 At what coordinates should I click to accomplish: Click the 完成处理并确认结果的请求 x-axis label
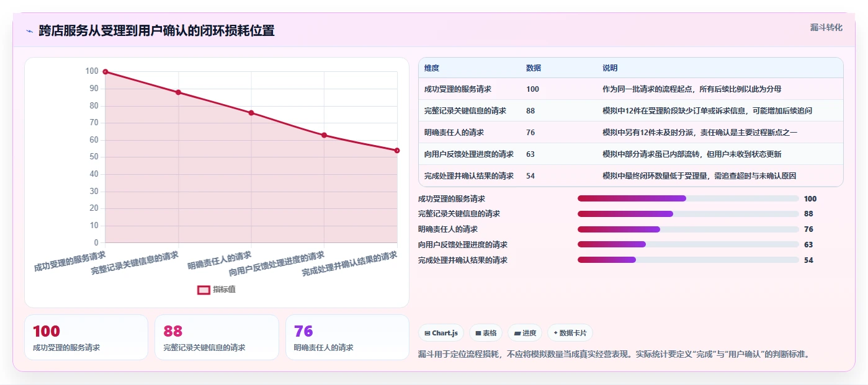349,264
